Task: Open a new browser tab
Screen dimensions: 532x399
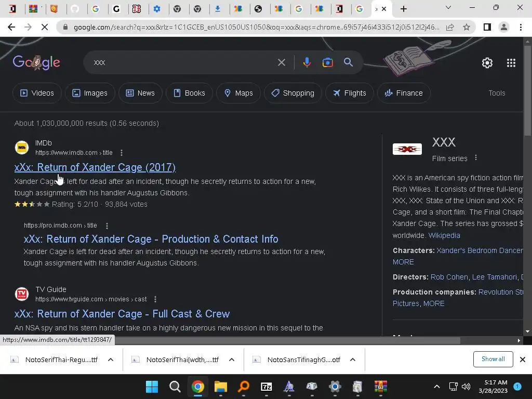Action: (403, 9)
